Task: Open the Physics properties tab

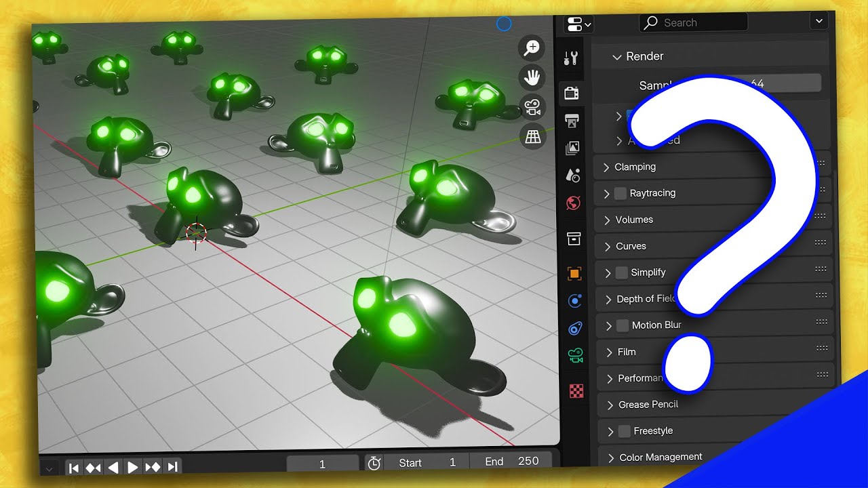Action: 575,302
